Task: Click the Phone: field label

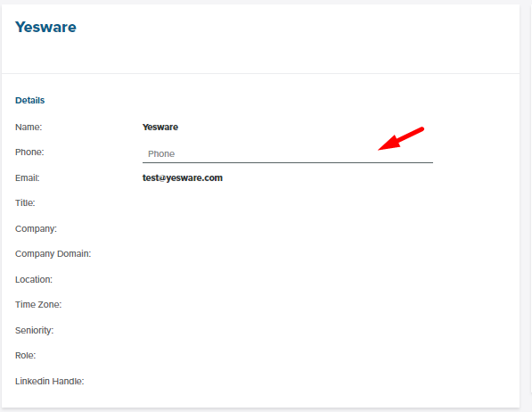Action: [x=29, y=152]
